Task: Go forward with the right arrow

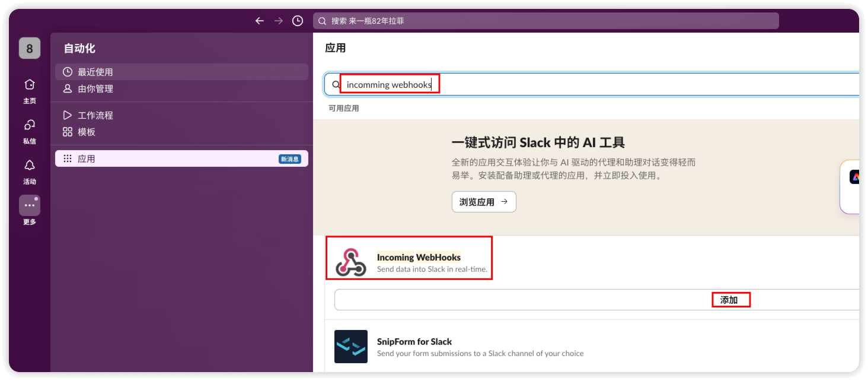Action: pyautogui.click(x=279, y=21)
